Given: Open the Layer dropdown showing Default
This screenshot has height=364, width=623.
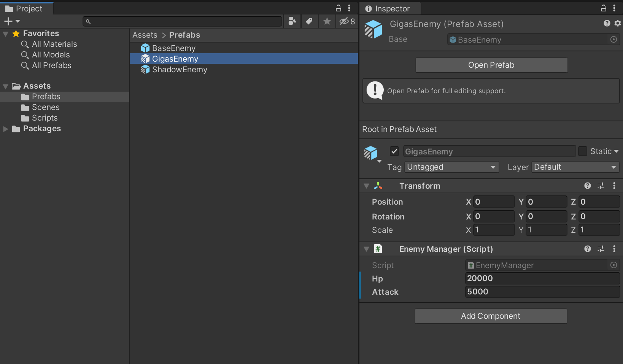Looking at the screenshot, I should pos(575,167).
